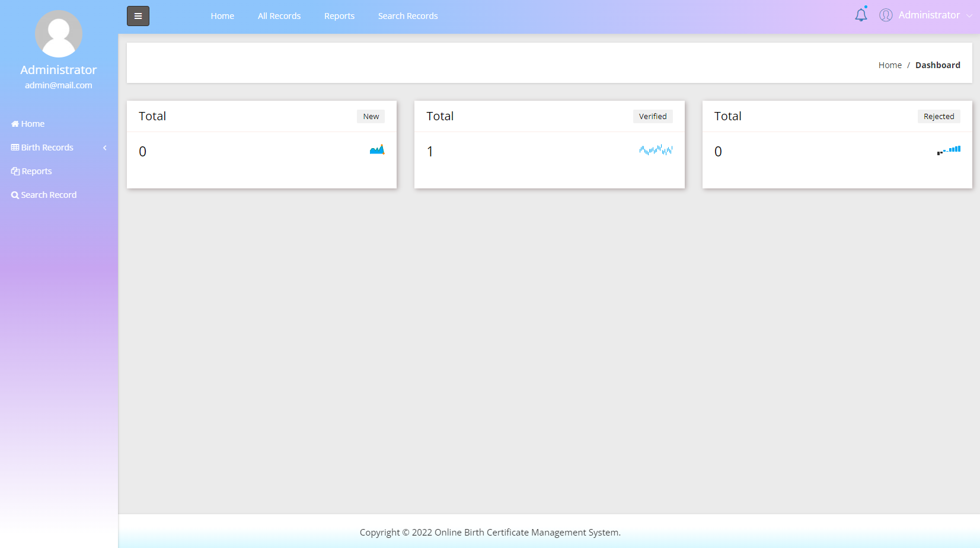Toggle the sidebar with the hamburger button
The height and width of the screenshot is (548, 980).
coord(138,16)
